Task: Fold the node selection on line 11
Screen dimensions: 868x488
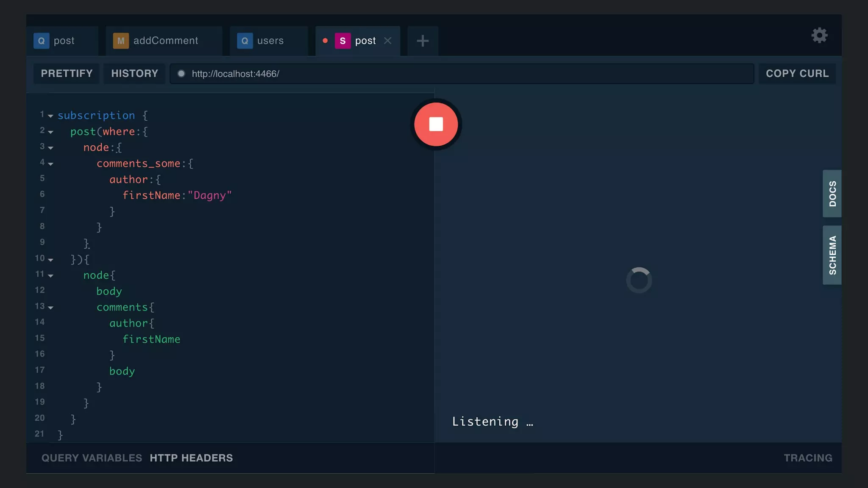Action: [x=50, y=276]
